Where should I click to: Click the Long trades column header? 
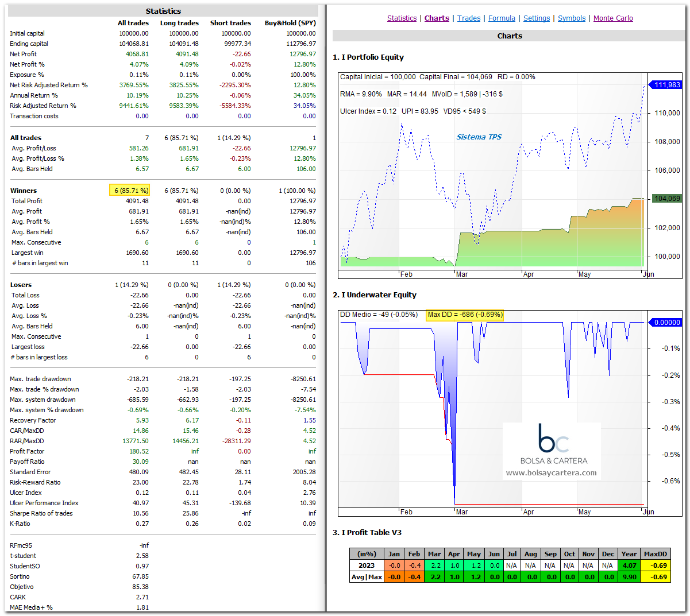tap(179, 23)
